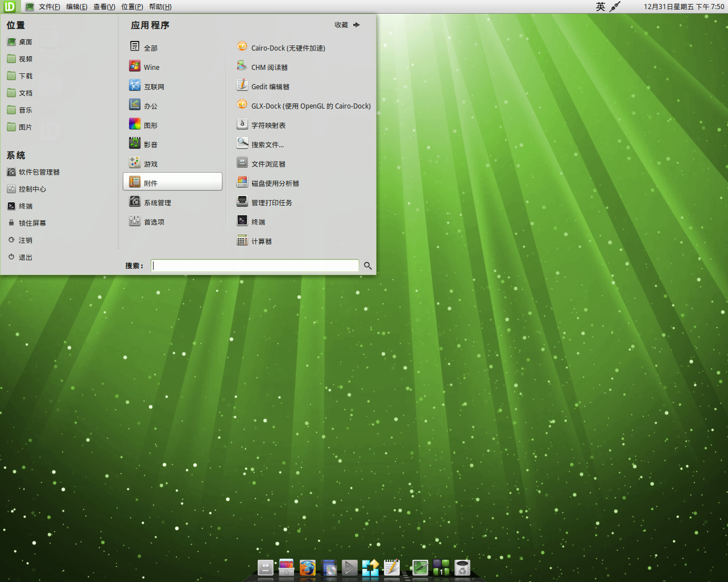Open the 音乐 folder

pyautogui.click(x=20, y=110)
